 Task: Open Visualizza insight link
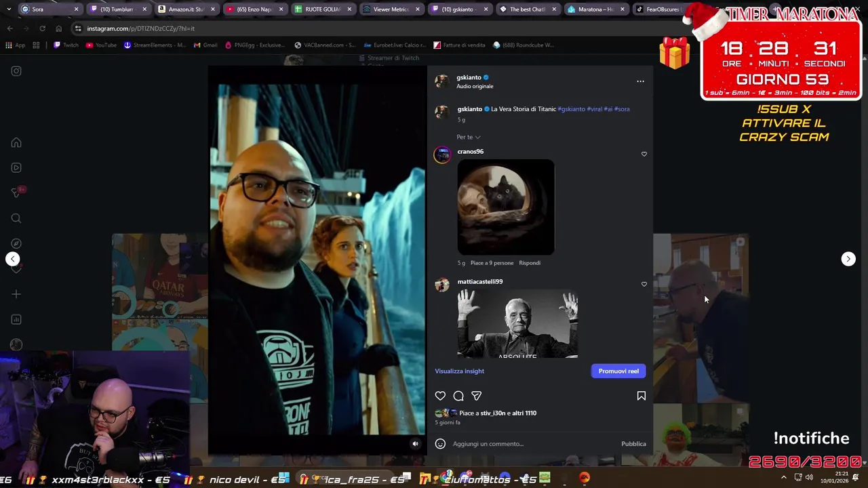click(459, 371)
